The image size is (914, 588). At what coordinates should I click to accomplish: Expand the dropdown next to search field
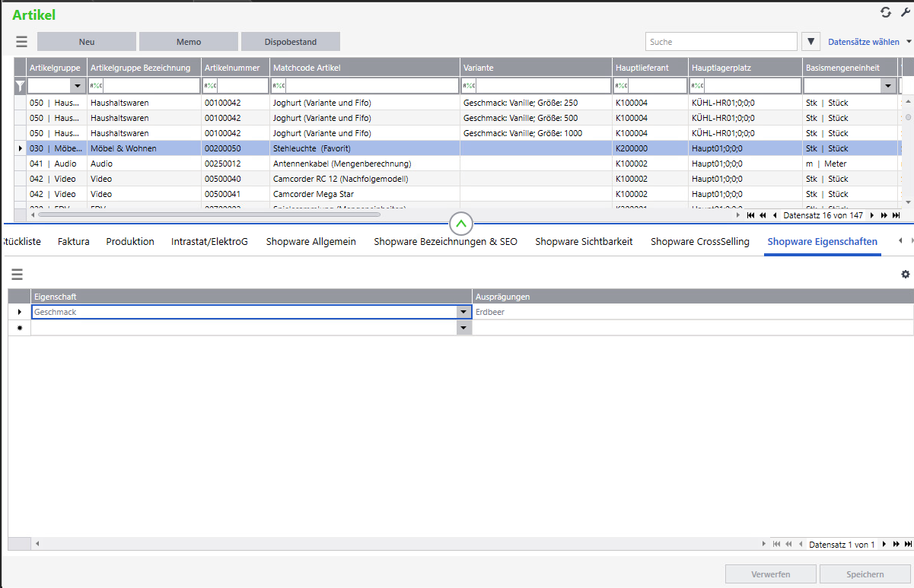pos(811,42)
